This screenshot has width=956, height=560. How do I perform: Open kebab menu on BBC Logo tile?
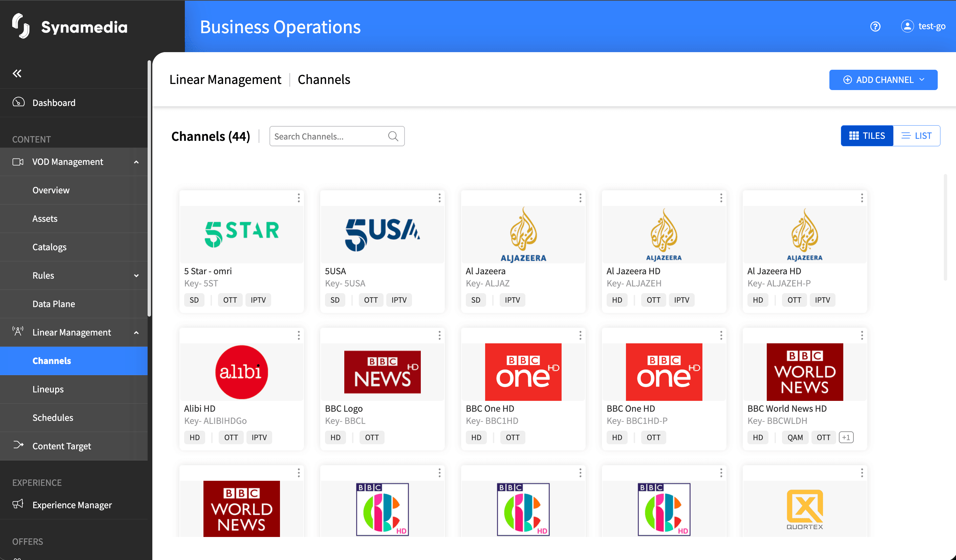[439, 336]
